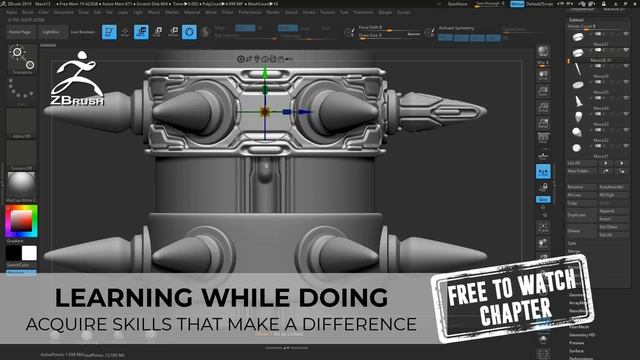Click the Actual size icon
The image size is (640, 360).
(x=543, y=107)
